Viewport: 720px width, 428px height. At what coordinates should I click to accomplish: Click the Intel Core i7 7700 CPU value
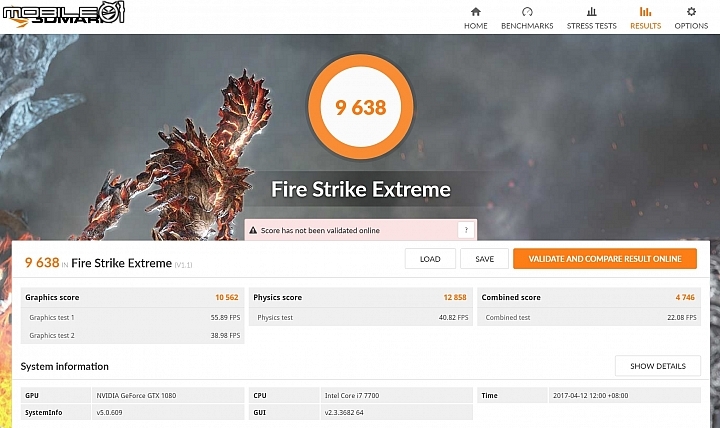point(352,395)
